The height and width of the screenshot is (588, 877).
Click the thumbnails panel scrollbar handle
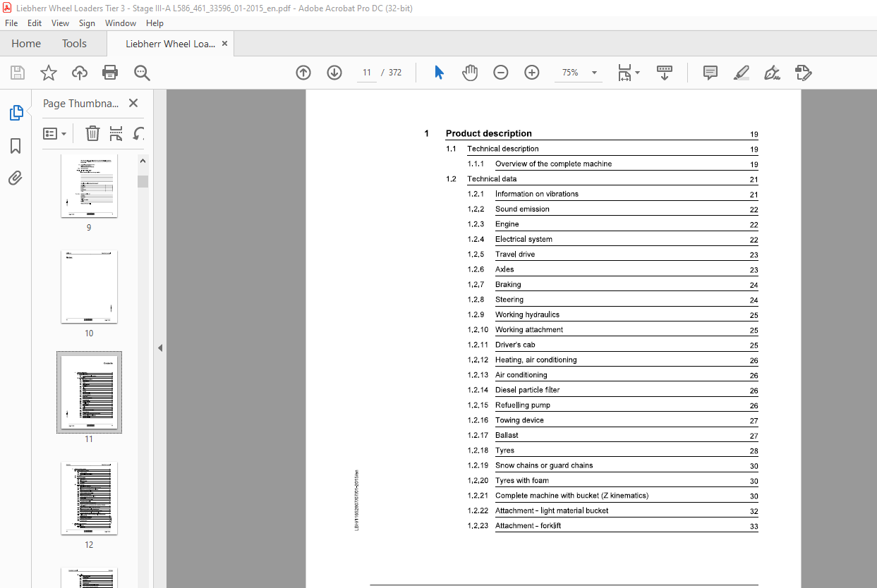[x=143, y=181]
